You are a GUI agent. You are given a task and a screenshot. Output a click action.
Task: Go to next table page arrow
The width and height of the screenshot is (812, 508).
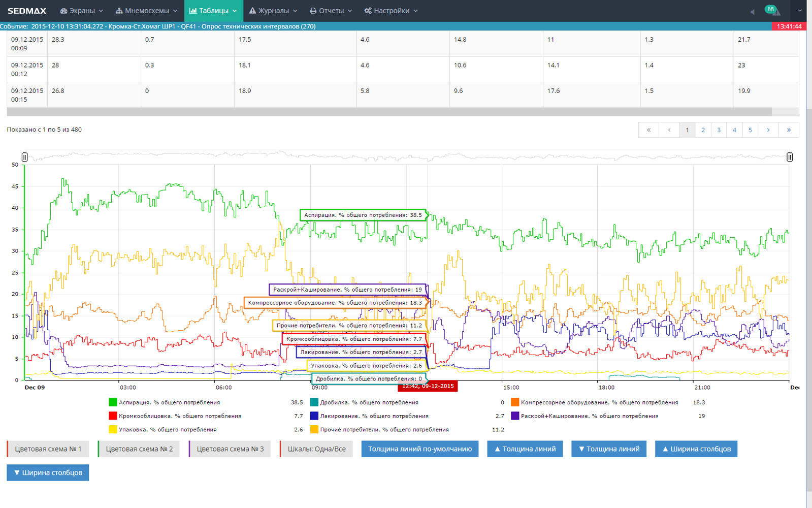point(768,130)
